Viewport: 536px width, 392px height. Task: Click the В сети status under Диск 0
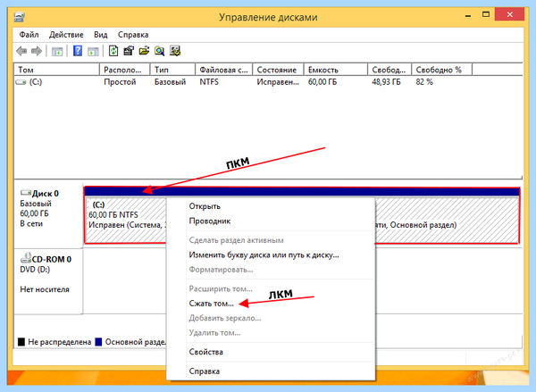31,224
